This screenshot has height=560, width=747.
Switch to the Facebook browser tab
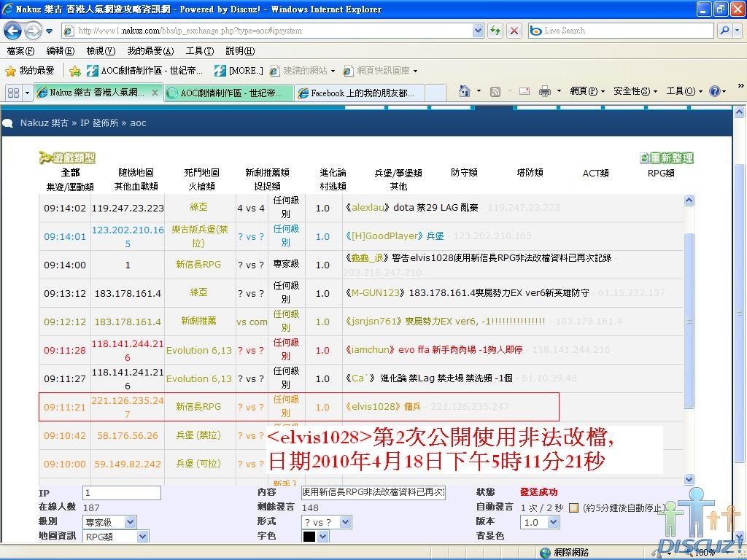(362, 93)
